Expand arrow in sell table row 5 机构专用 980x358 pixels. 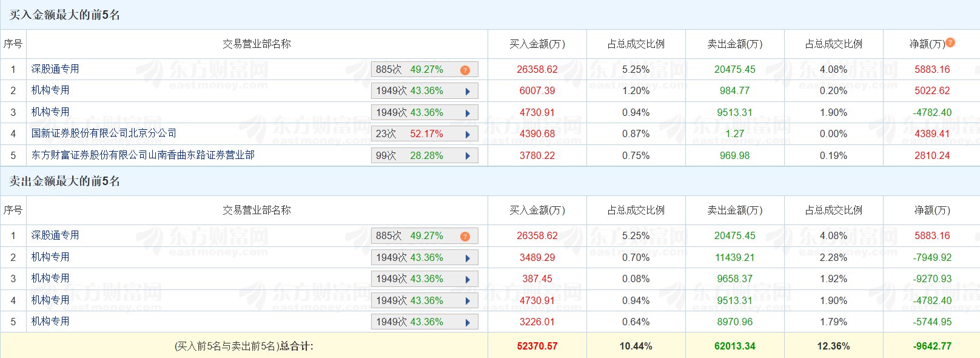468,322
